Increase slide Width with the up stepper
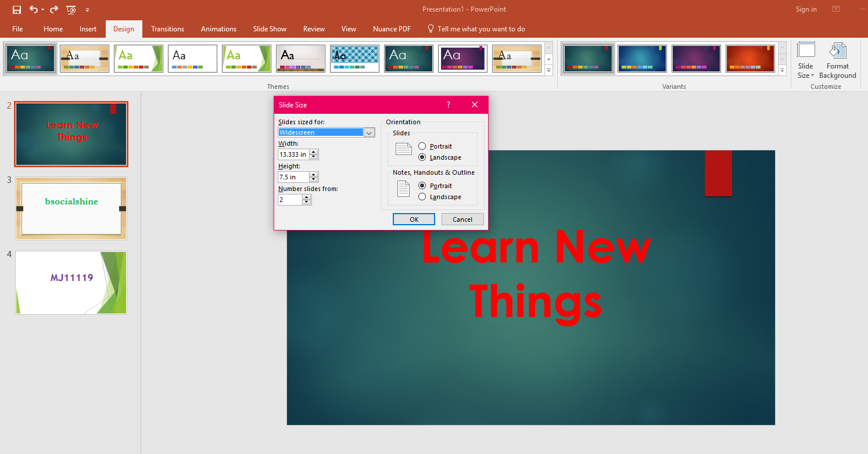868x454 pixels. click(314, 152)
